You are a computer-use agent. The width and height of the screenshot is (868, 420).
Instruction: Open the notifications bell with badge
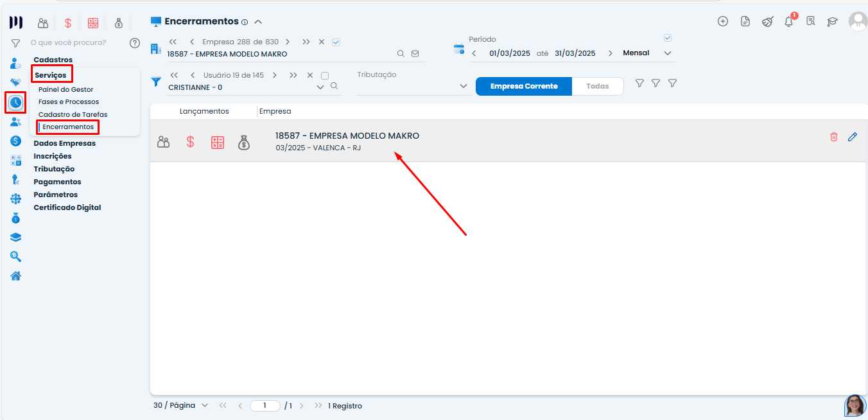pos(788,21)
